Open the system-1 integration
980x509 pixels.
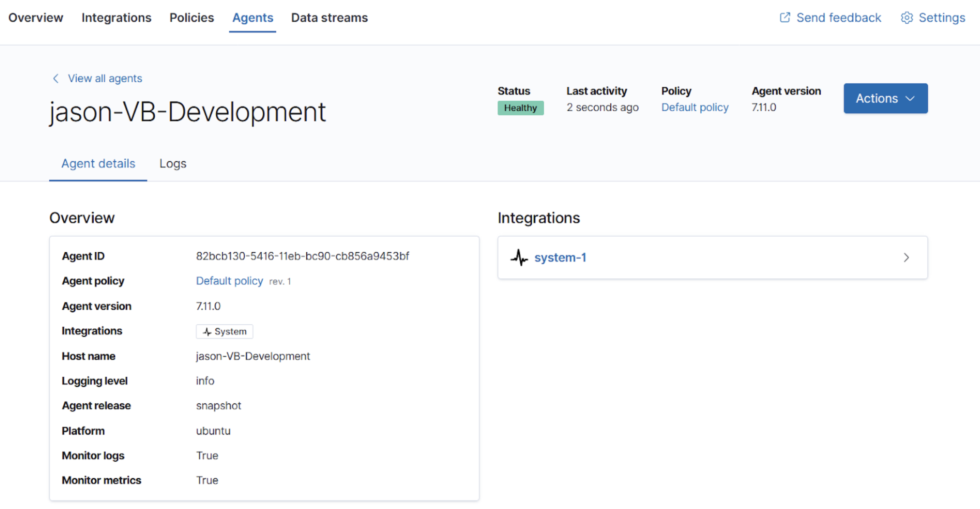[560, 258]
